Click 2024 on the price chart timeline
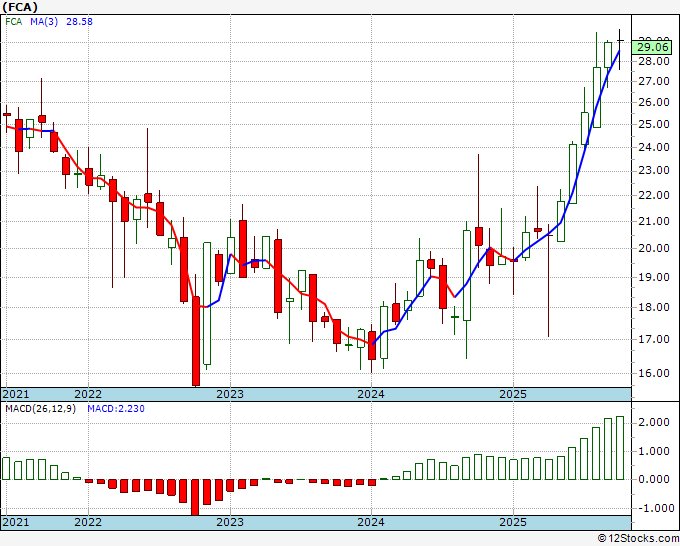This screenshot has width=680, height=546. tap(371, 394)
